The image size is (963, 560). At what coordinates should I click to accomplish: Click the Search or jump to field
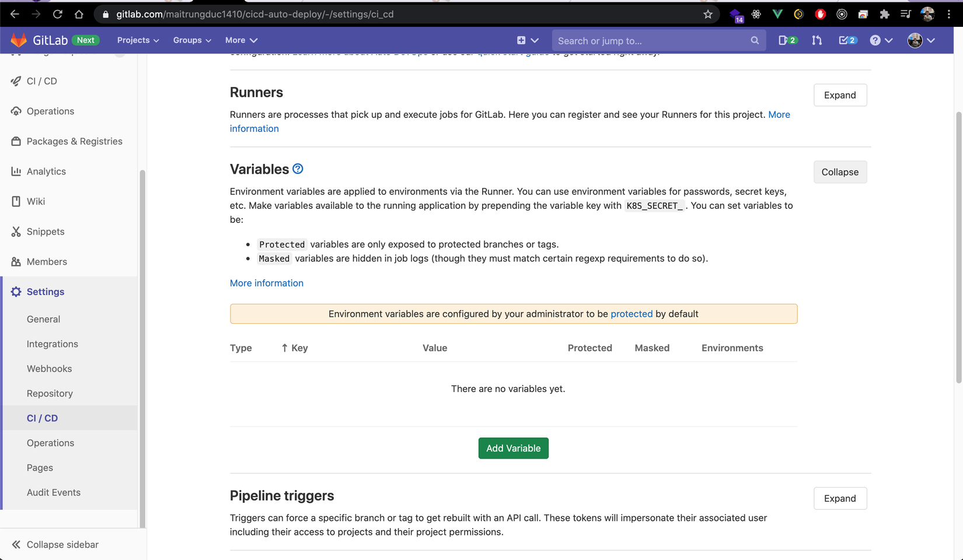(x=658, y=40)
